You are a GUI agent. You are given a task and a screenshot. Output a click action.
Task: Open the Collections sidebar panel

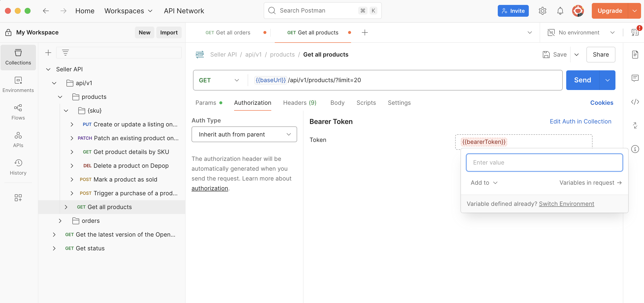pyautogui.click(x=18, y=57)
